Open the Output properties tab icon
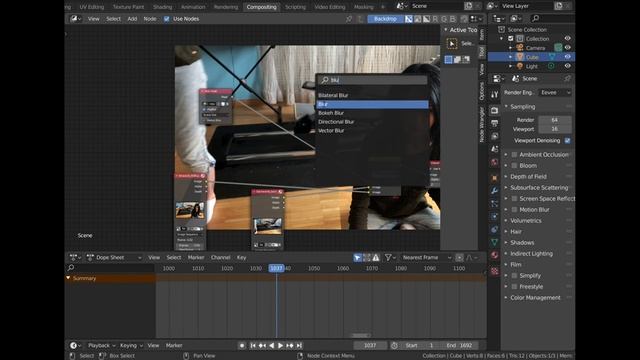Screen dimensions: 640x360 pos(495,123)
